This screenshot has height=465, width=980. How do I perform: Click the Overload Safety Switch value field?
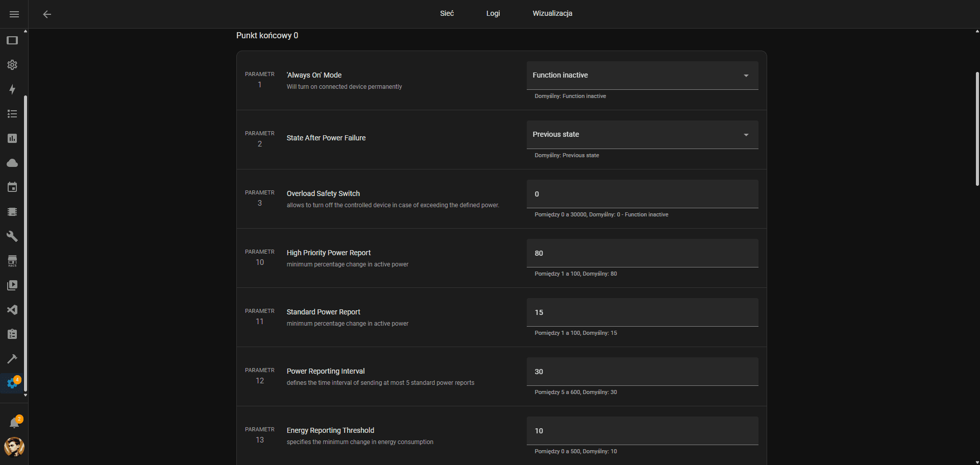[642, 194]
